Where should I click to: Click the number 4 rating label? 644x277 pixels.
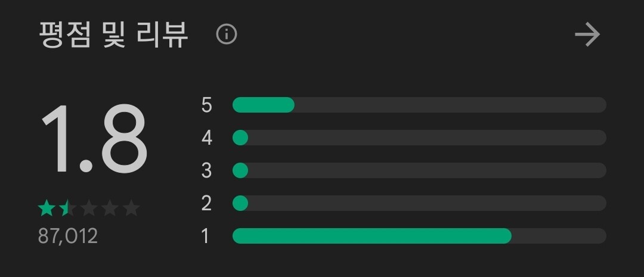(x=206, y=138)
